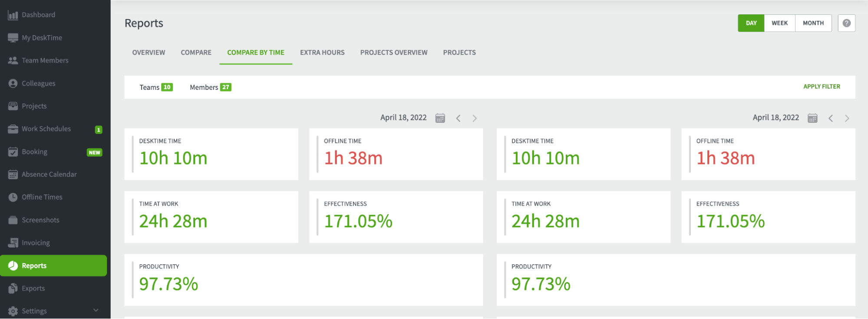Click the Exports files icon
868x319 pixels.
click(x=13, y=288)
